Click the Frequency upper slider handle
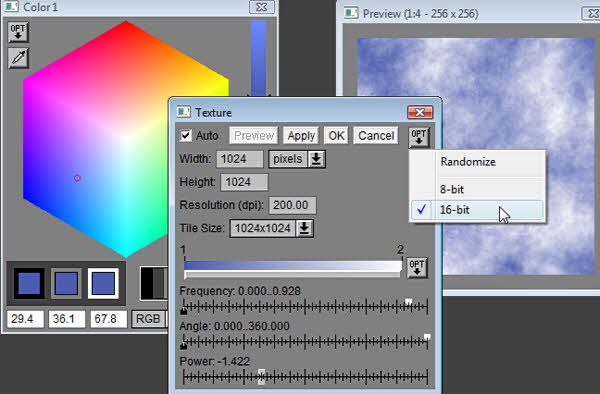 pyautogui.click(x=409, y=302)
